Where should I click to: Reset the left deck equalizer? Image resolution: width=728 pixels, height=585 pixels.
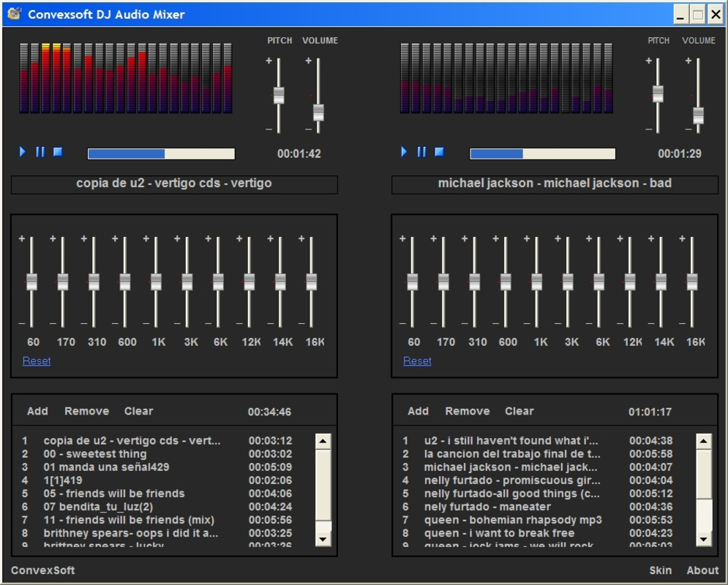37,361
